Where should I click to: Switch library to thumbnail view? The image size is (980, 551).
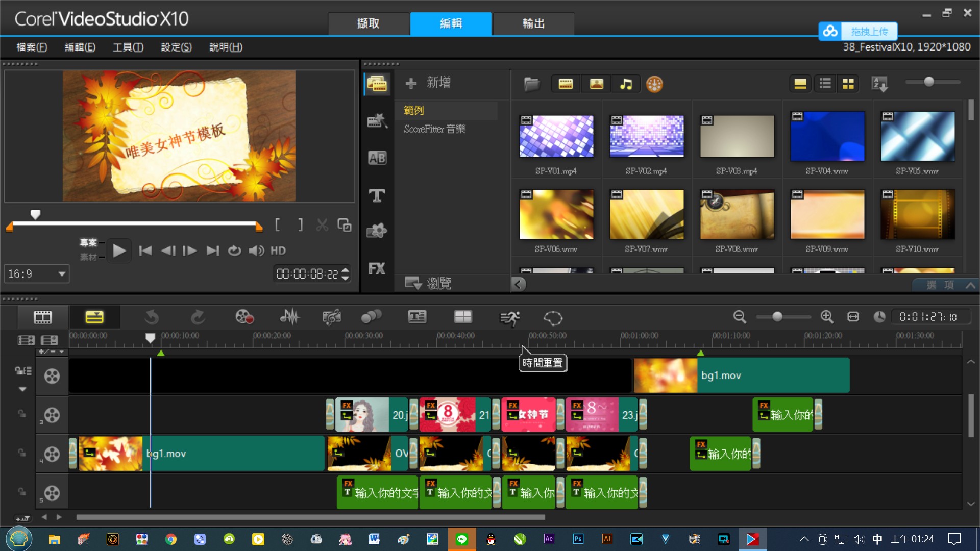point(848,84)
